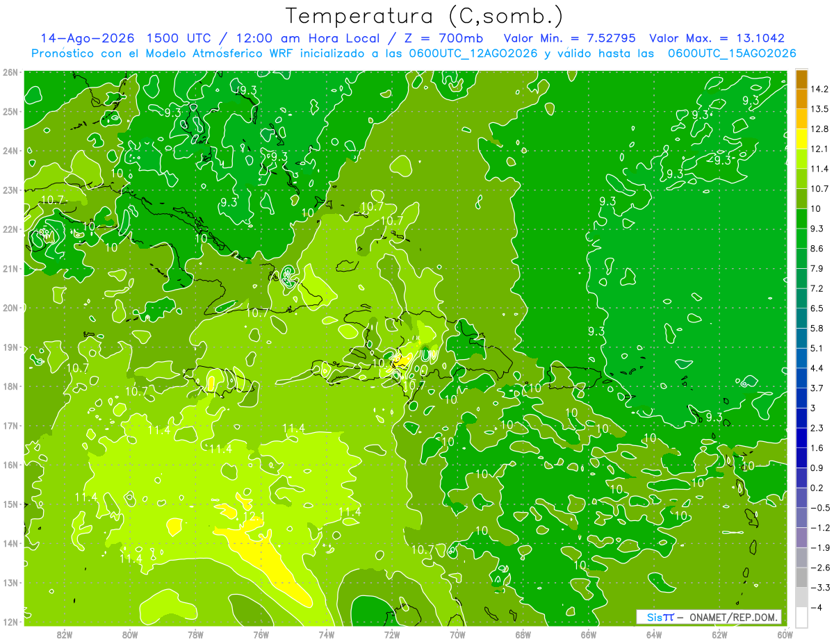Viewport: 834px width, 644px height.
Task: Click the "72W" longitude label
Action: [x=392, y=634]
